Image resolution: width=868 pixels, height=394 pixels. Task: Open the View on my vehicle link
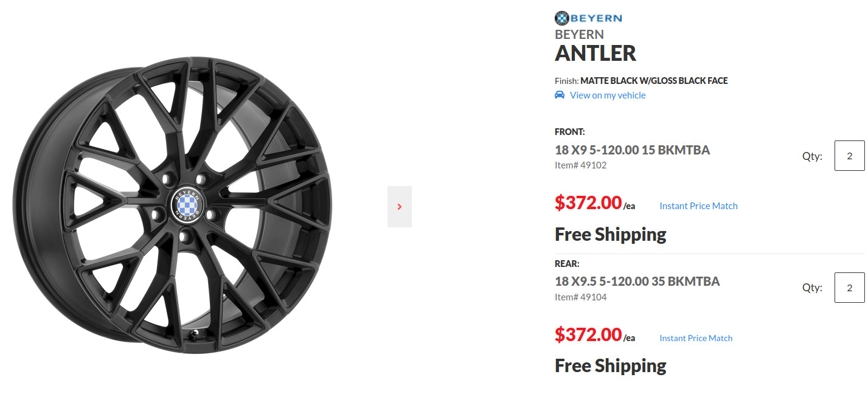(x=607, y=95)
